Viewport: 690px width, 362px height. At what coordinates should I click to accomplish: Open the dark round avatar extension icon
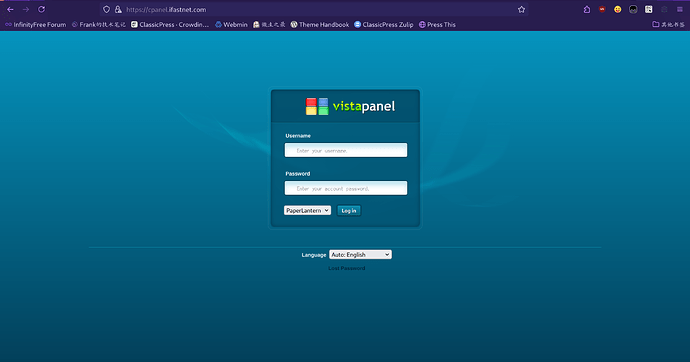[633, 9]
